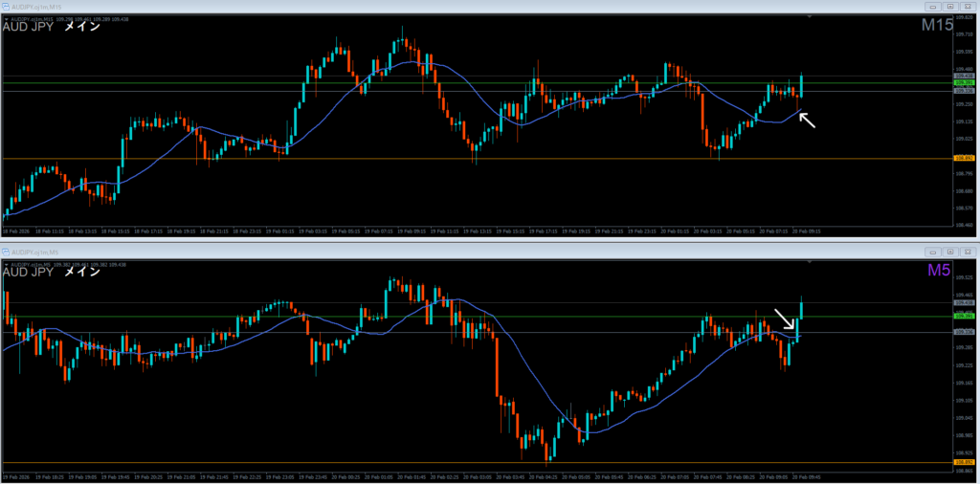Close the AUDJPY M15 chart window
The width and height of the screenshot is (980, 484).
pos(968,7)
